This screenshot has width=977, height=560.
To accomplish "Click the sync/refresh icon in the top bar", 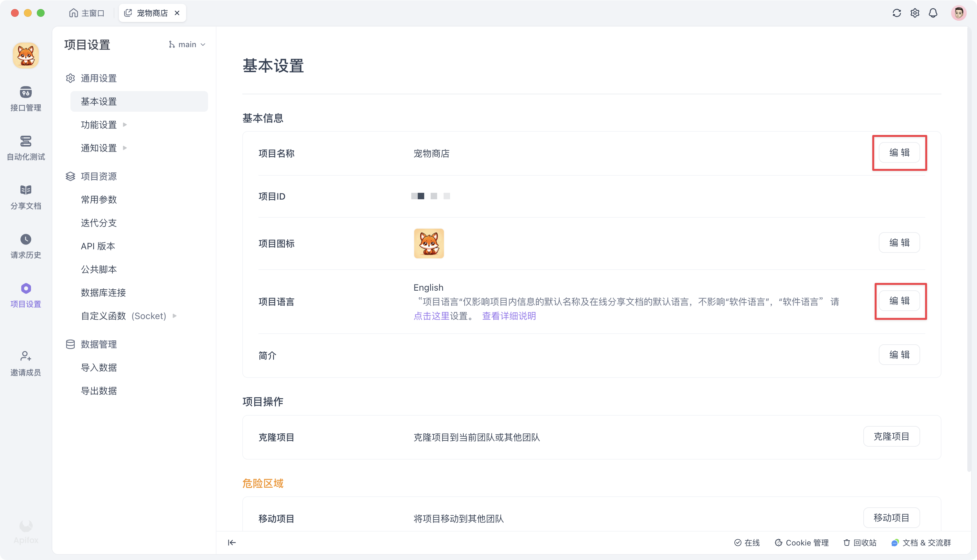I will pos(897,13).
